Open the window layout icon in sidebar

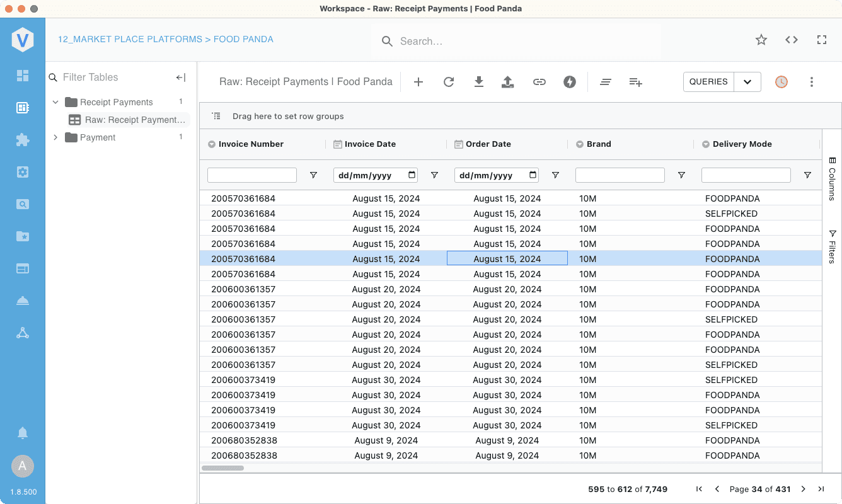23,268
